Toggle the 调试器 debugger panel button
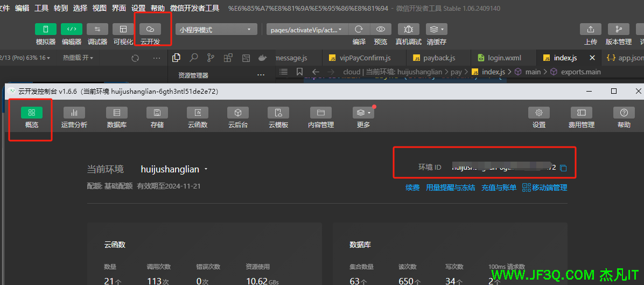 tap(97, 29)
